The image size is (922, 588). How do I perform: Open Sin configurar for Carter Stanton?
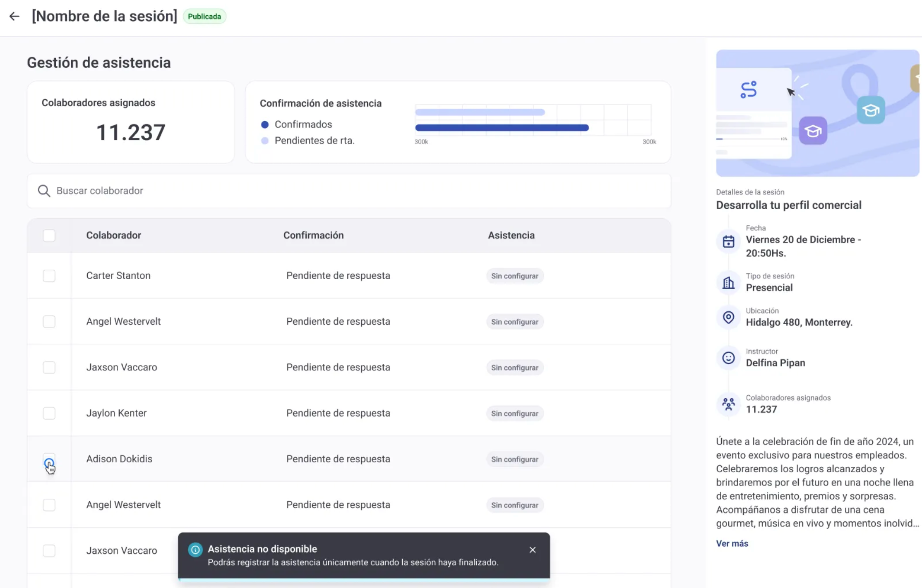[x=514, y=276]
